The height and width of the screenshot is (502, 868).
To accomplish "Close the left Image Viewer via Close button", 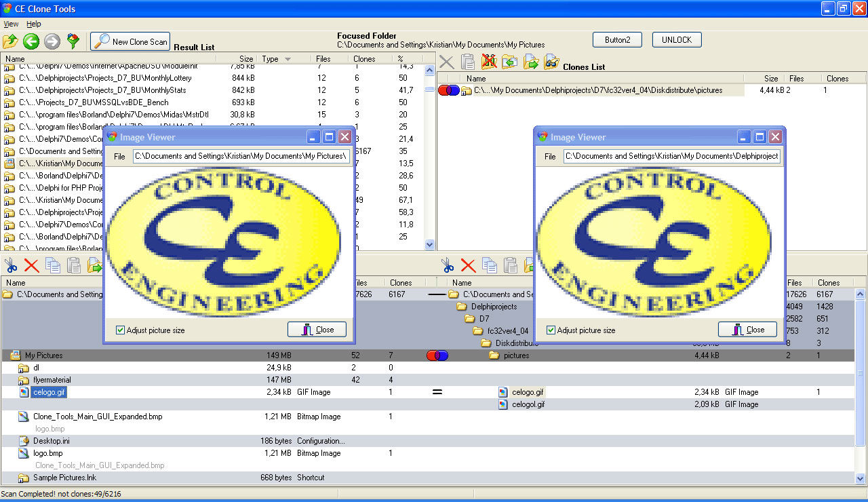I will (x=317, y=330).
